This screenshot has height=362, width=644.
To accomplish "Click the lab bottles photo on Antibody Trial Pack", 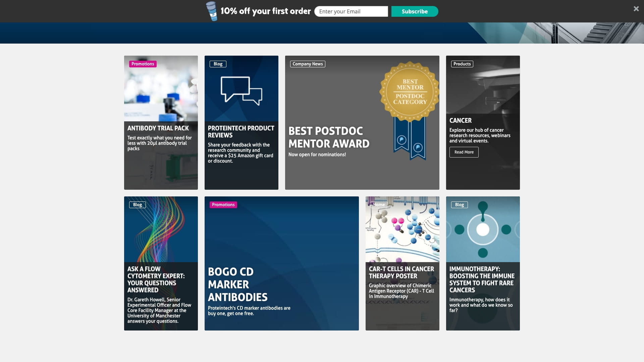I will point(161,88).
